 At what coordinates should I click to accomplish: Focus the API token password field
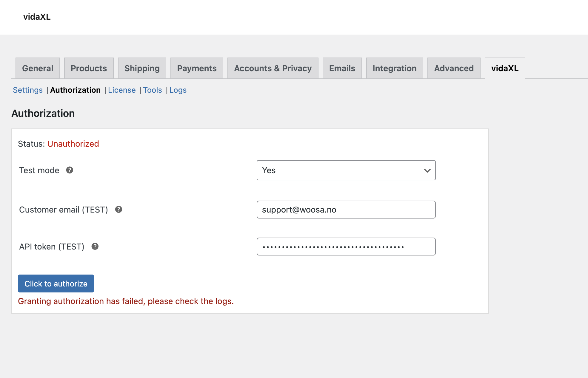click(x=346, y=247)
